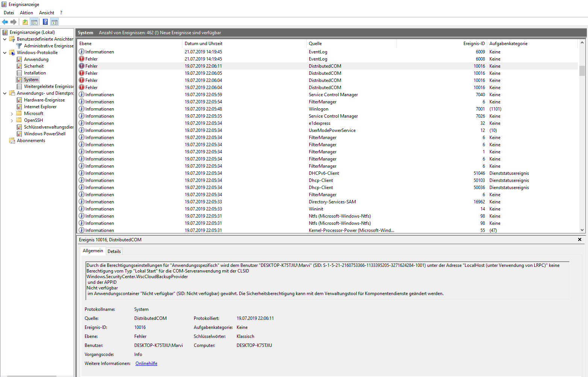Switch to the Details tab

coord(114,251)
